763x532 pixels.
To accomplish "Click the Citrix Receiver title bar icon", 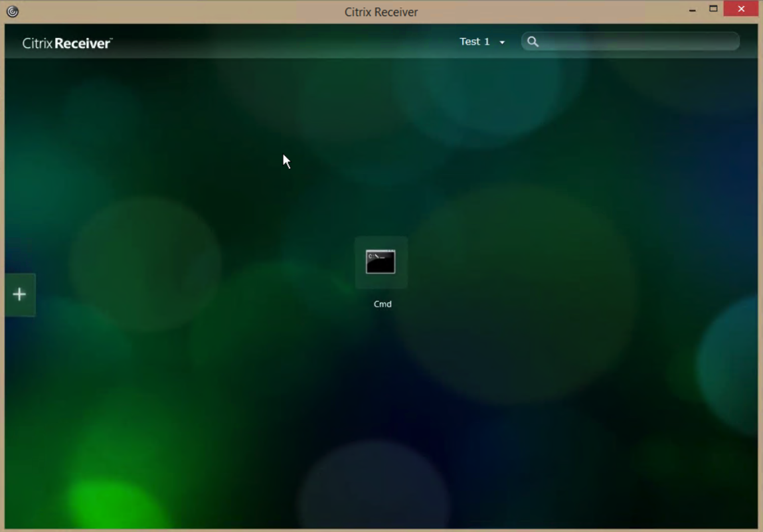I will 13,11.
